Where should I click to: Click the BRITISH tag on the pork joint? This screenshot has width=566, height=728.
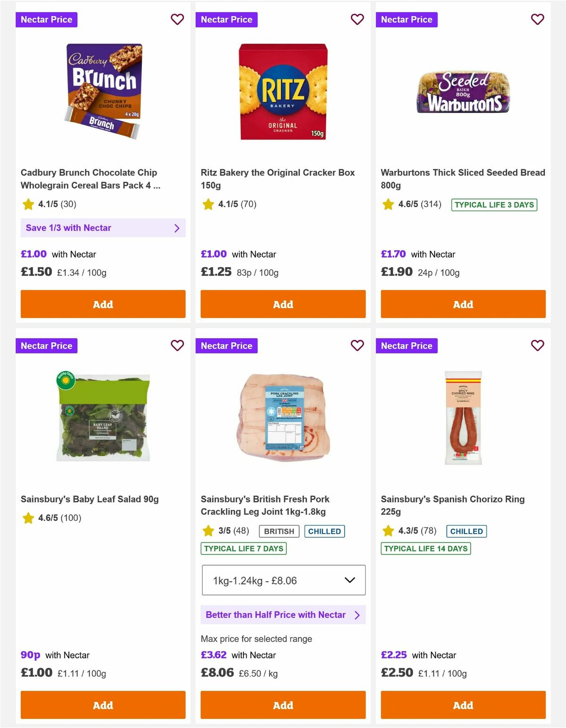[278, 530]
